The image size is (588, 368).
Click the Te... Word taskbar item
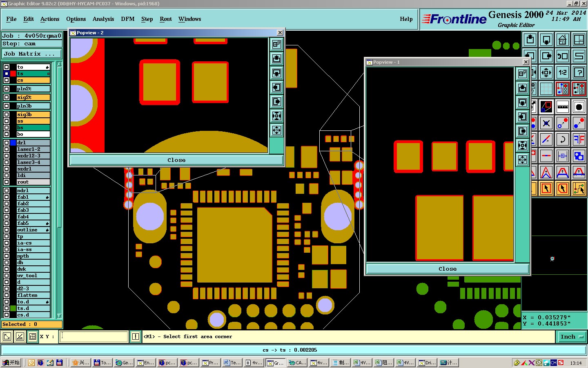[232, 363]
